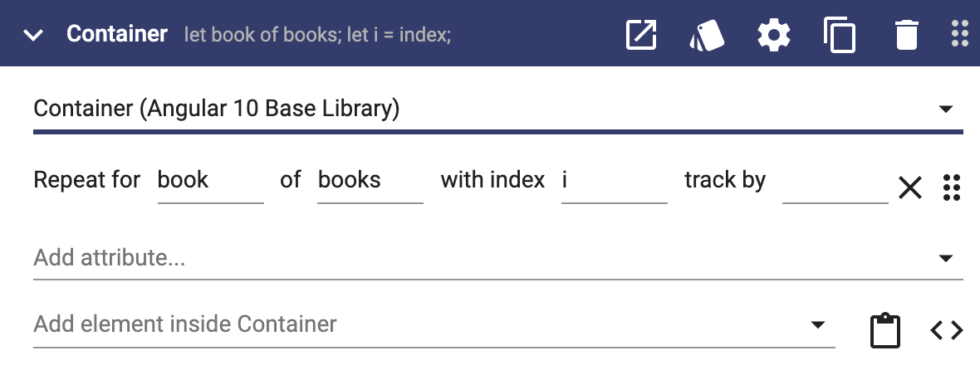Open the code view angle brackets icon
This screenshot has height=370, width=980.
946,330
